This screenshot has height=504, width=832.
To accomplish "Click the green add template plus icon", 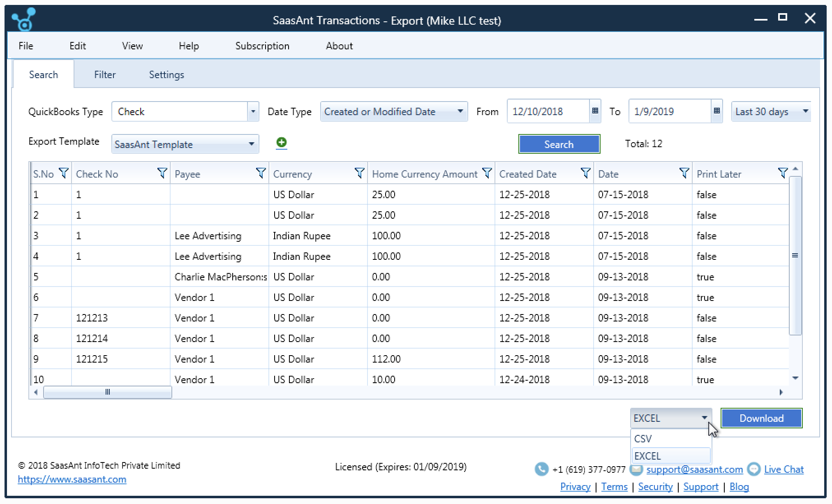I will click(282, 143).
